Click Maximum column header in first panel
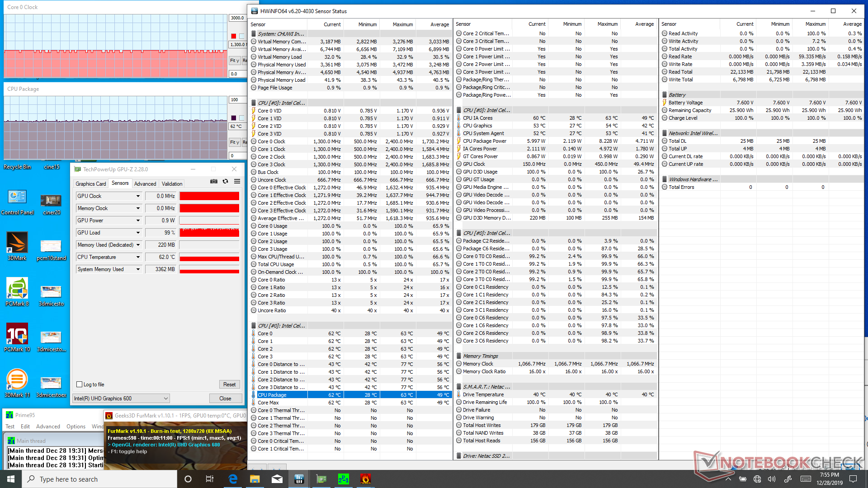 coord(397,24)
